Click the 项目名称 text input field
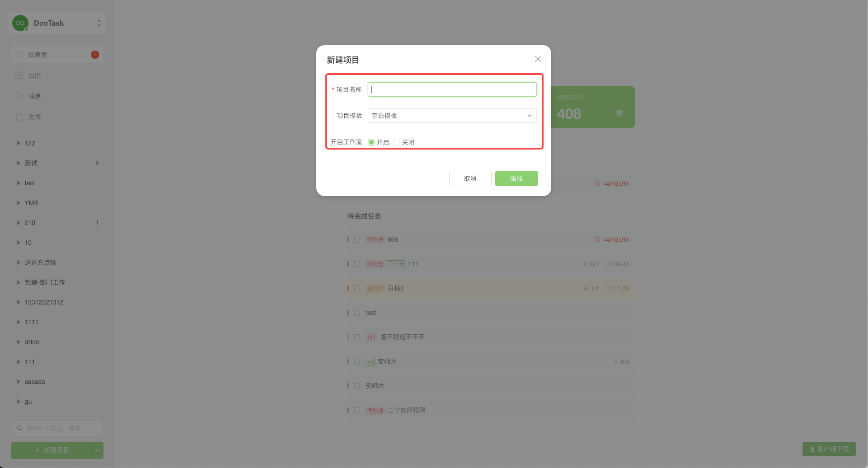This screenshot has width=868, height=468. pyautogui.click(x=451, y=89)
